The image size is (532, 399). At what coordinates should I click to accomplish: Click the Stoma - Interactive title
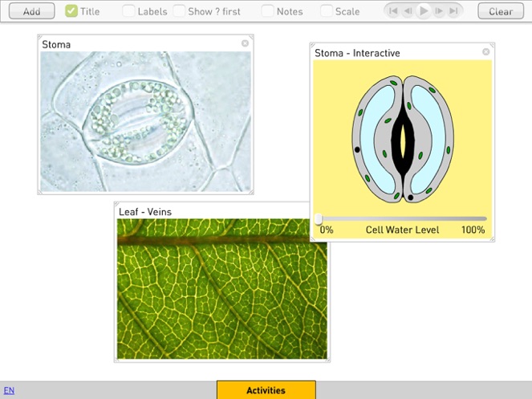click(x=357, y=53)
